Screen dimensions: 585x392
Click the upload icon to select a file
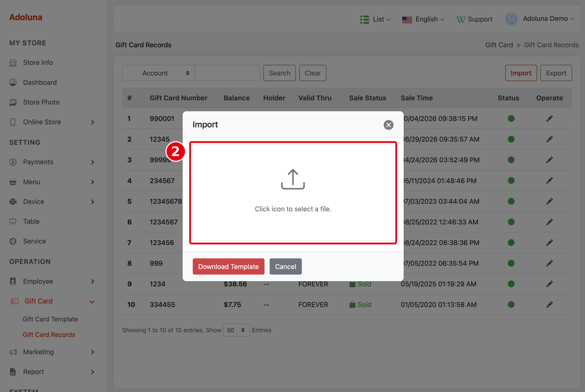[293, 179]
